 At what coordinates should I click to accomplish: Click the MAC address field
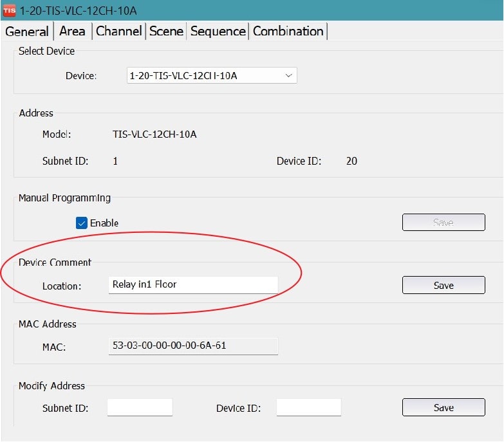pyautogui.click(x=193, y=346)
